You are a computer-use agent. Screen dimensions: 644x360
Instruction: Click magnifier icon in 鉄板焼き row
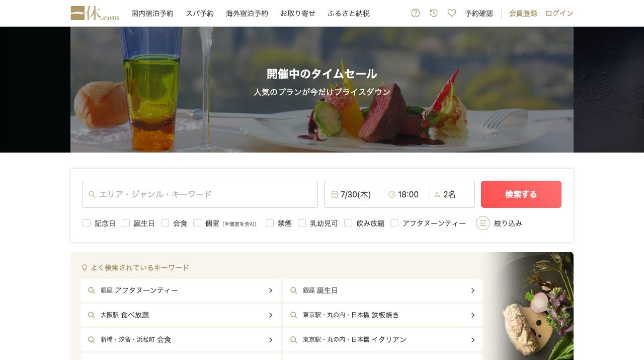[294, 315]
